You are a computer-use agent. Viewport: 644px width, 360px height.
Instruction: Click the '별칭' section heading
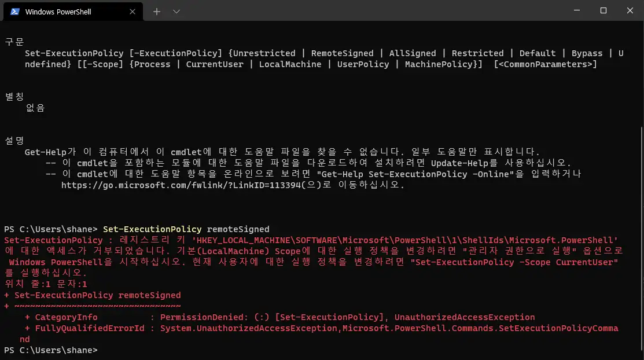point(14,97)
